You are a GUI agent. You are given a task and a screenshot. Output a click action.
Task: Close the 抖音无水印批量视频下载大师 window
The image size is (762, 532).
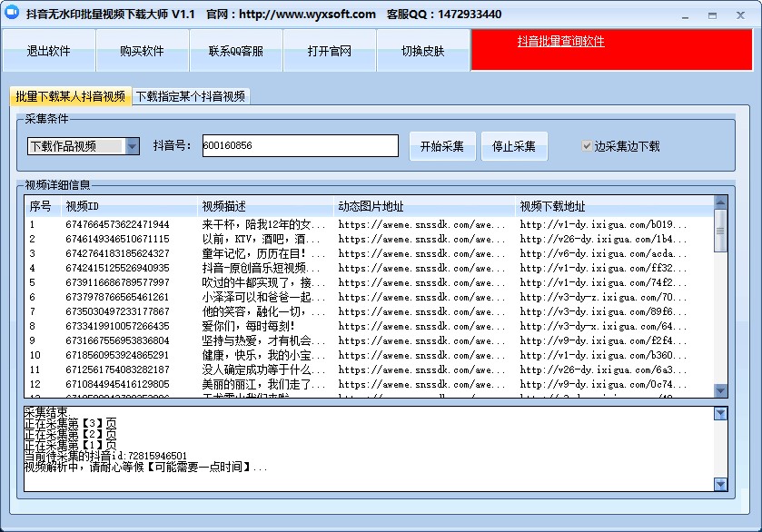click(x=740, y=15)
